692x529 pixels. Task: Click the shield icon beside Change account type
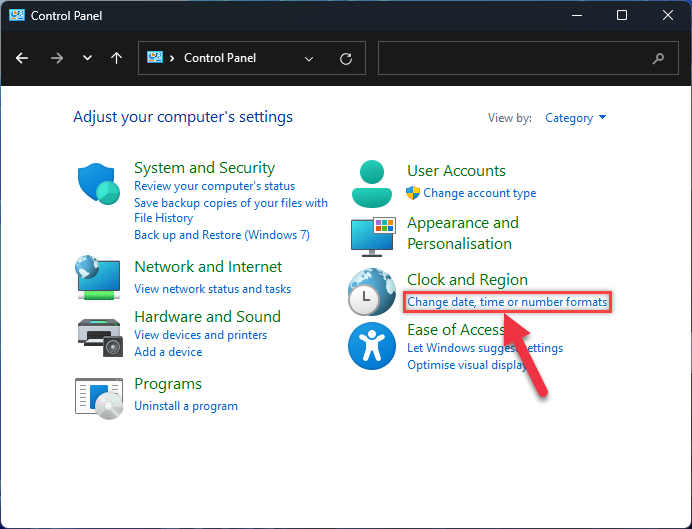(413, 193)
